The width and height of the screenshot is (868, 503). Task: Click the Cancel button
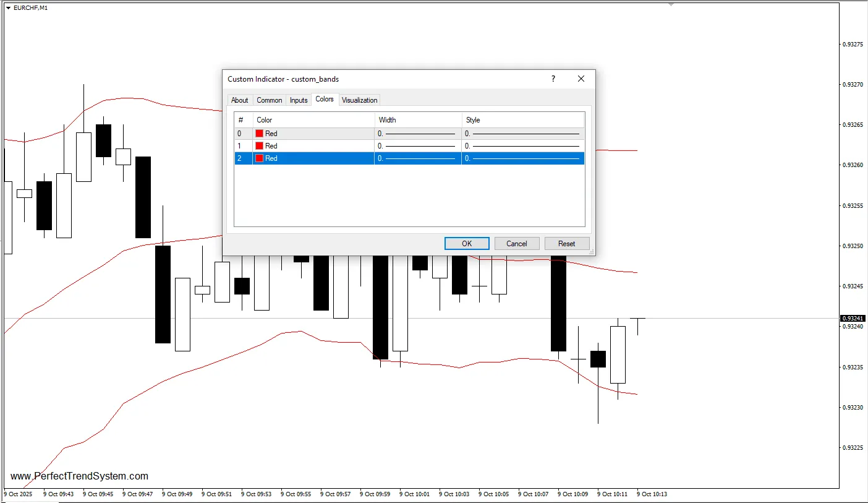pyautogui.click(x=517, y=244)
